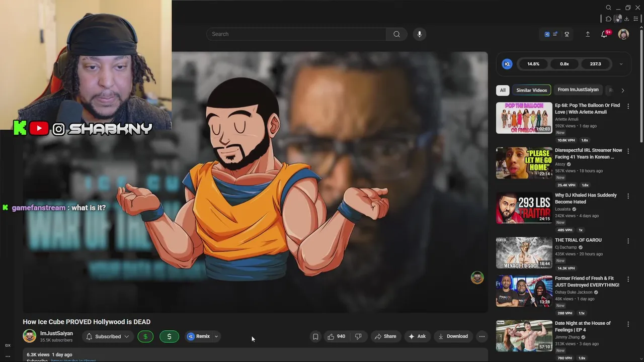The image size is (644, 362).
Task: Open the Atozy channel link
Action: (x=560, y=164)
